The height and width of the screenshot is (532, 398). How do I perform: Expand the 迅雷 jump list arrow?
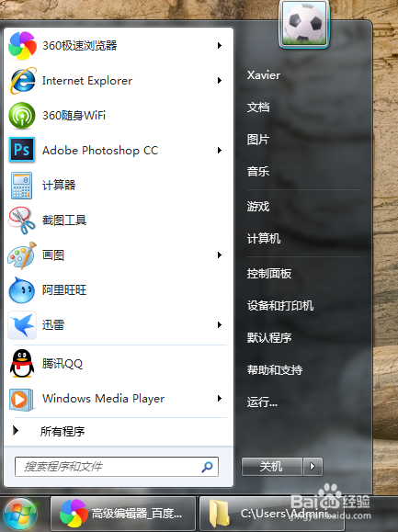[x=220, y=325]
